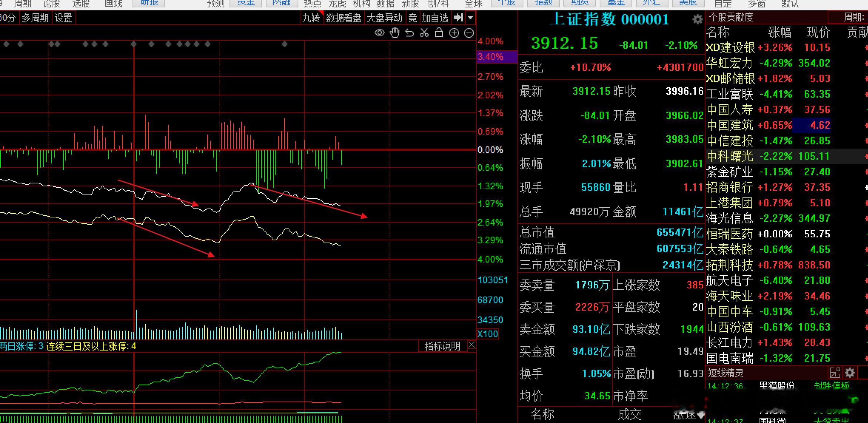Viewport: 868px width, 423px height.
Task: Zoom out with the minus circle icon
Action: coord(469,33)
